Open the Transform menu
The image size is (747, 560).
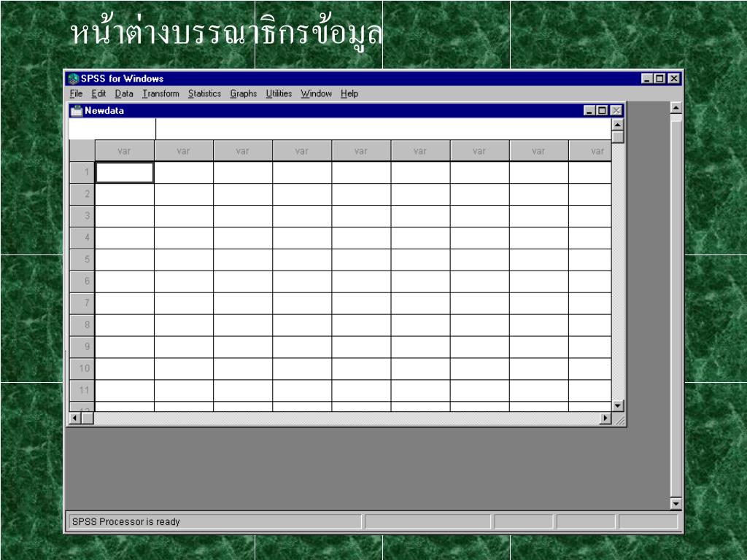[x=160, y=94]
